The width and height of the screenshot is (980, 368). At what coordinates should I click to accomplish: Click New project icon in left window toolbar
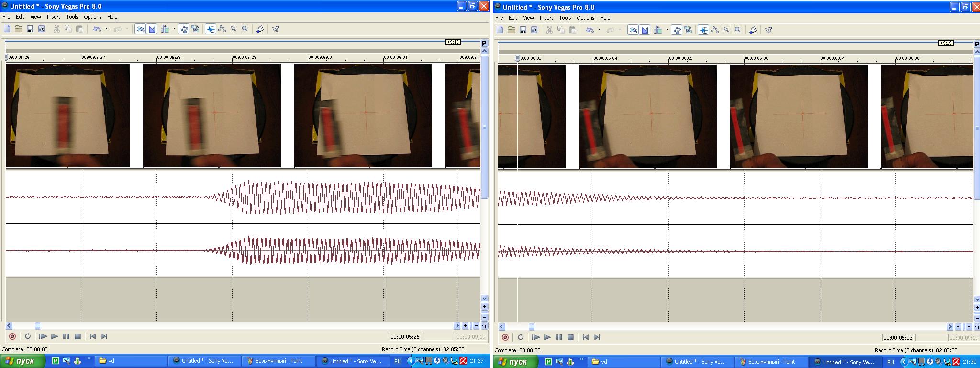7,29
